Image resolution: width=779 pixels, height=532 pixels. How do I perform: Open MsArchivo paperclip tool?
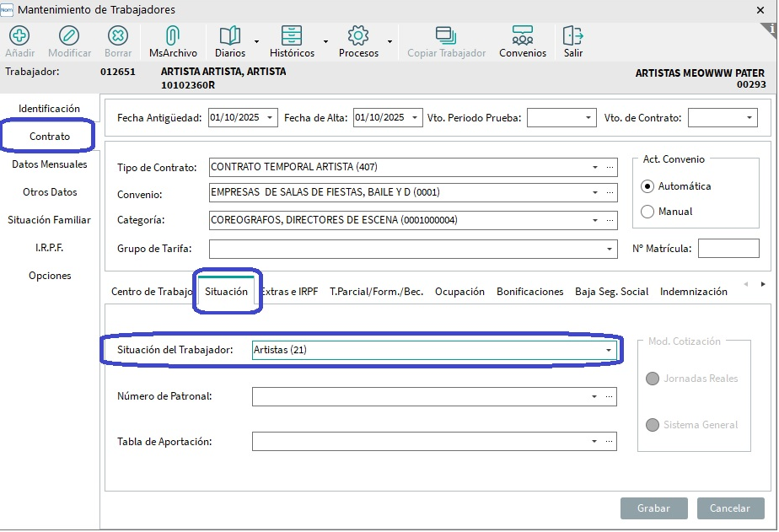(172, 35)
